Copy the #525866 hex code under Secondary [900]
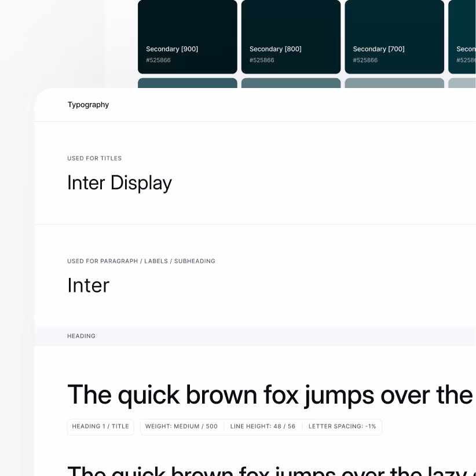 (x=158, y=60)
